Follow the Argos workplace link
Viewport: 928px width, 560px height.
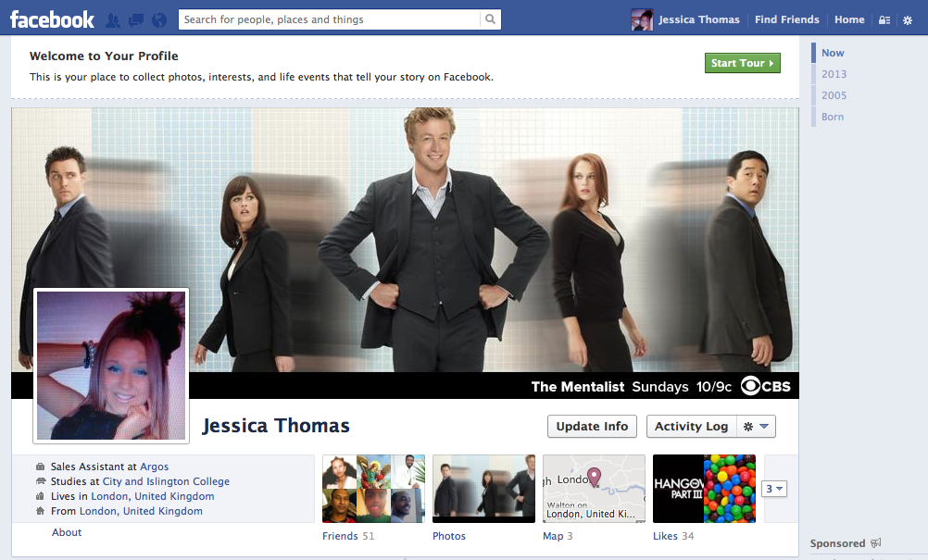coord(154,466)
